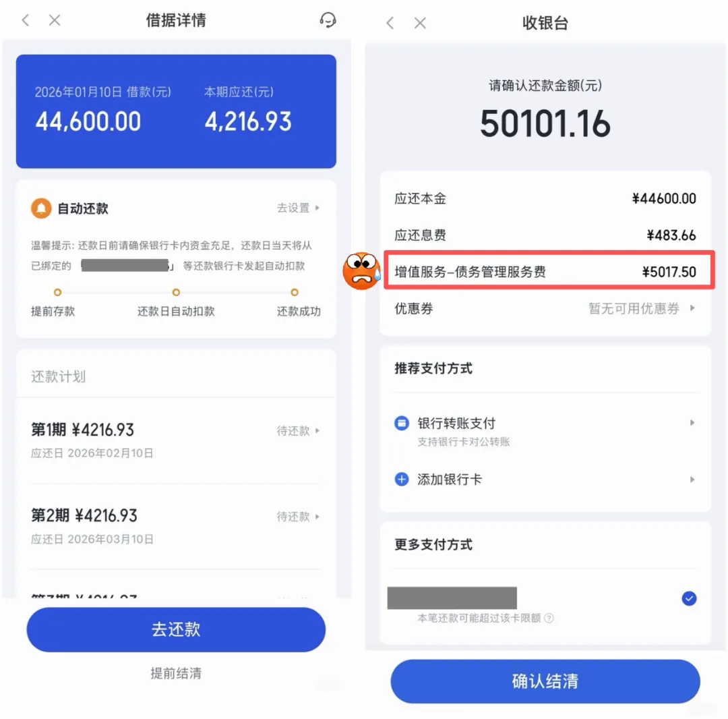Tap the add bank card plus icon

402,479
